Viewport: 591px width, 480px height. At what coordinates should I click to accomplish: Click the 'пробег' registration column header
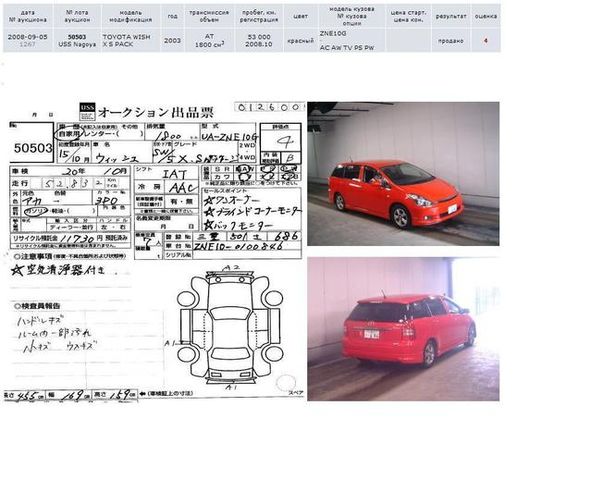(259, 16)
